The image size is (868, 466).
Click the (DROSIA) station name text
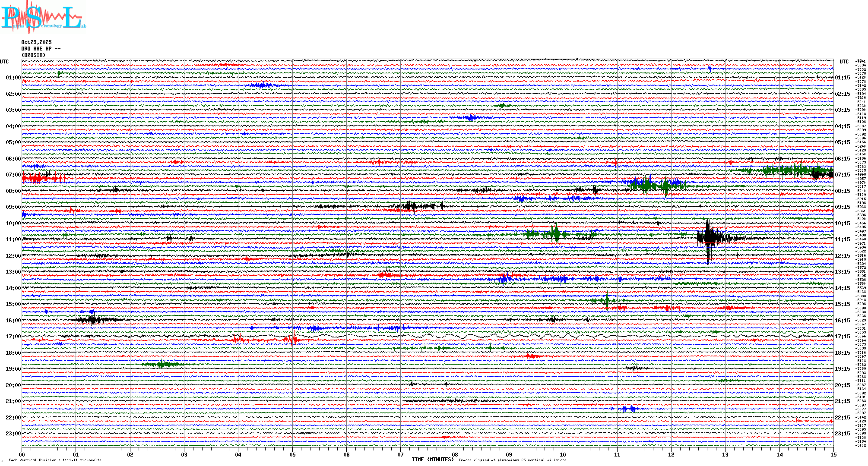click(x=33, y=55)
